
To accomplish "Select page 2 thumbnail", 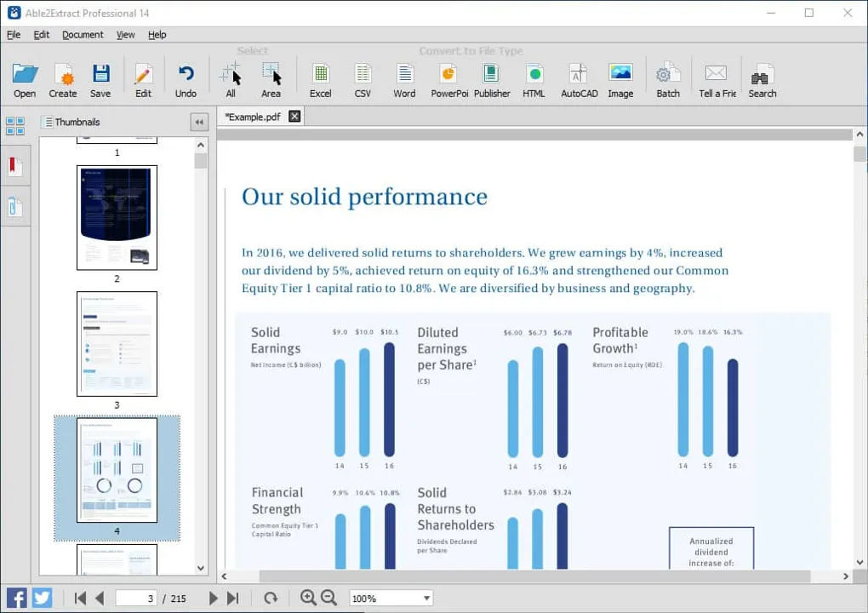I will tap(117, 218).
